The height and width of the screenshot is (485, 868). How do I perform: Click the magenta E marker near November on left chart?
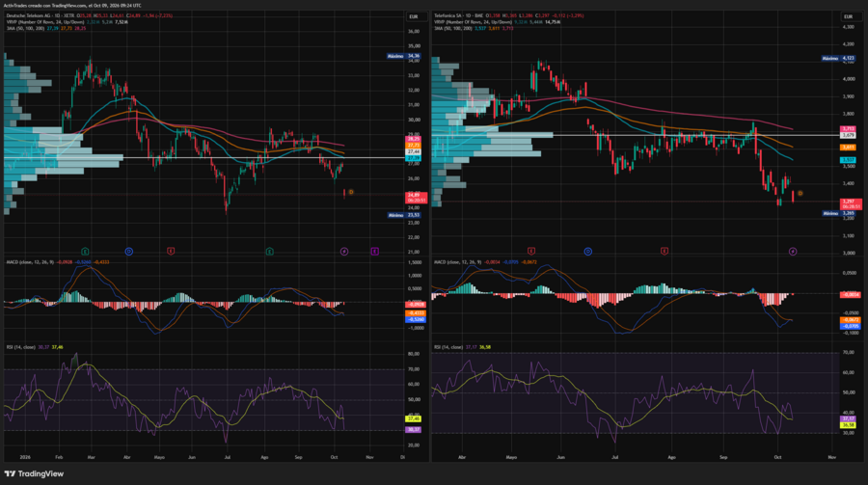375,252
